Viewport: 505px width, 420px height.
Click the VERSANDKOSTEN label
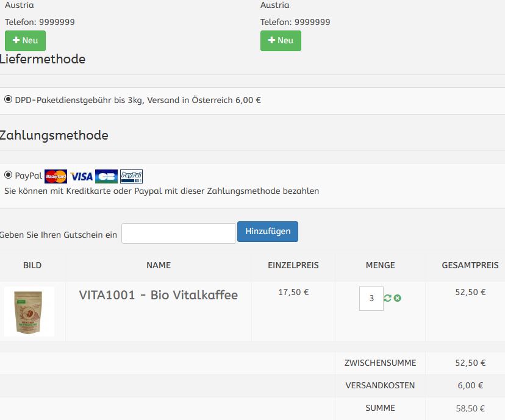coord(380,385)
